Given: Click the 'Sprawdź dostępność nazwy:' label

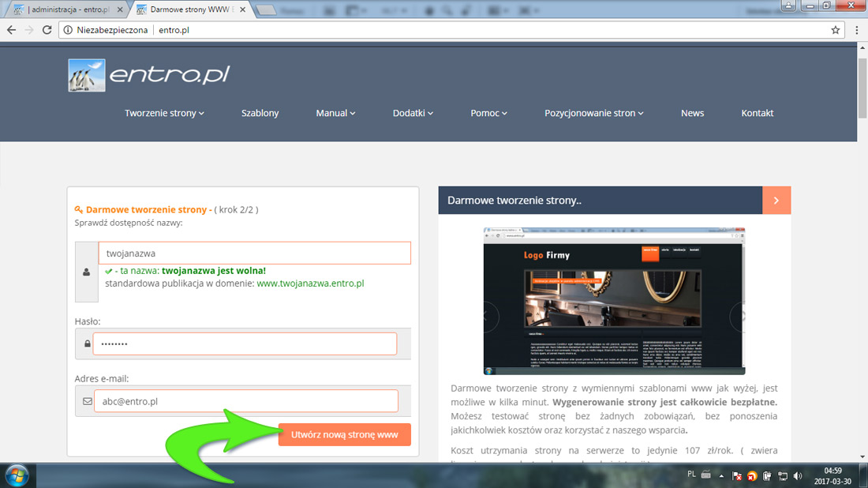Looking at the screenshot, I should pos(129,223).
